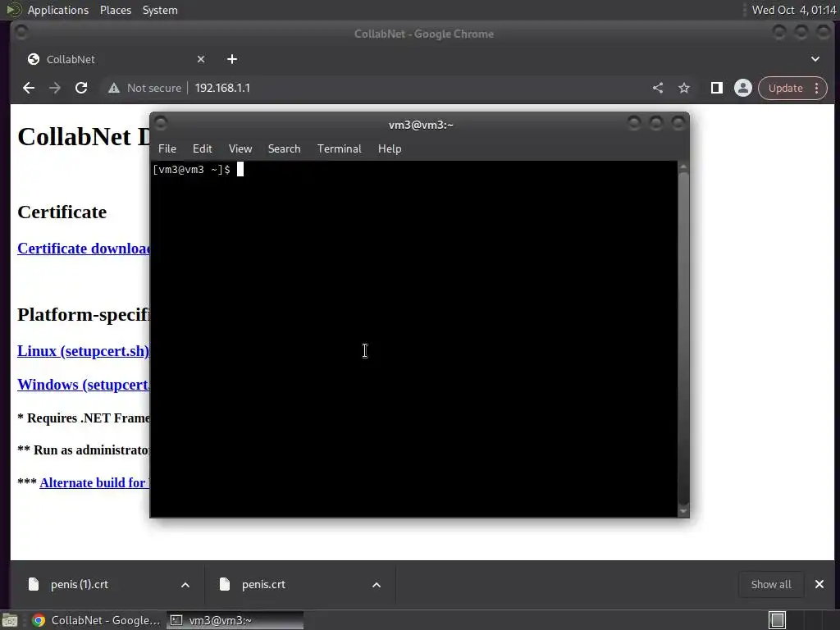Click the clock Wed Oct 4, 01:14

click(794, 10)
